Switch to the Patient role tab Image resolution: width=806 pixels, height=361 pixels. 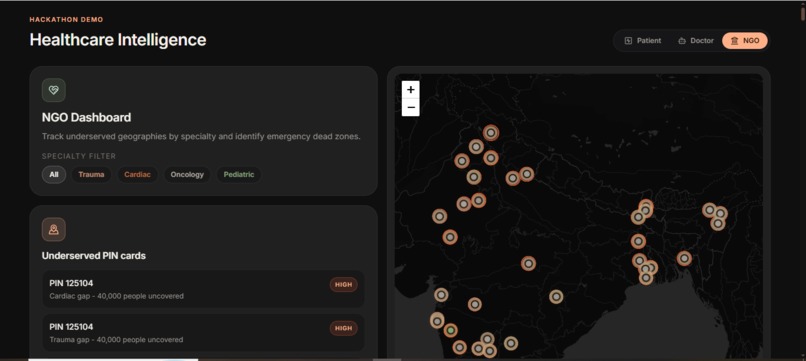pyautogui.click(x=643, y=41)
